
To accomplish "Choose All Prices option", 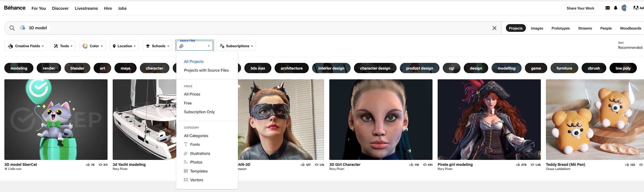I will click(x=192, y=94).
